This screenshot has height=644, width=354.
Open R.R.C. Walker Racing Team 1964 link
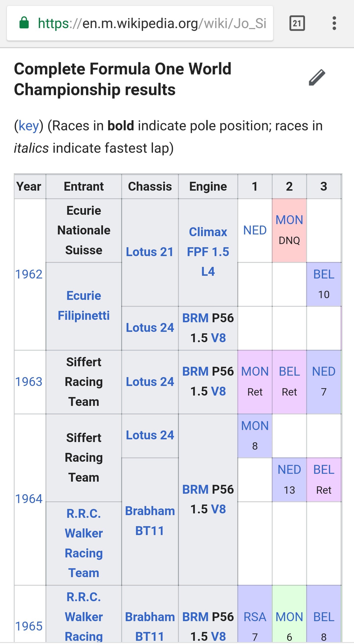point(84,543)
